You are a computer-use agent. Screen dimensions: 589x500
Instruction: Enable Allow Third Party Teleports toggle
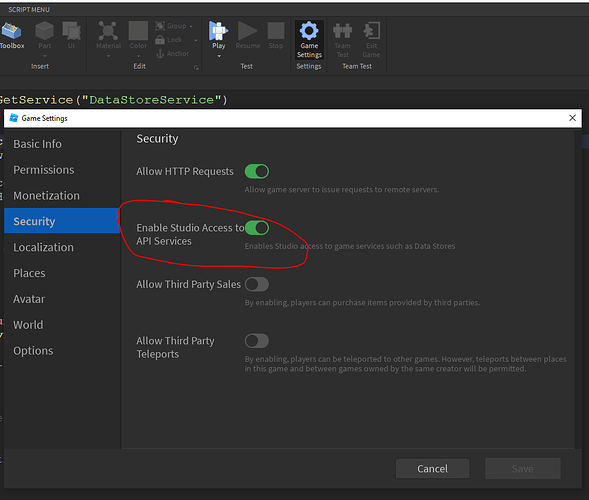click(257, 341)
